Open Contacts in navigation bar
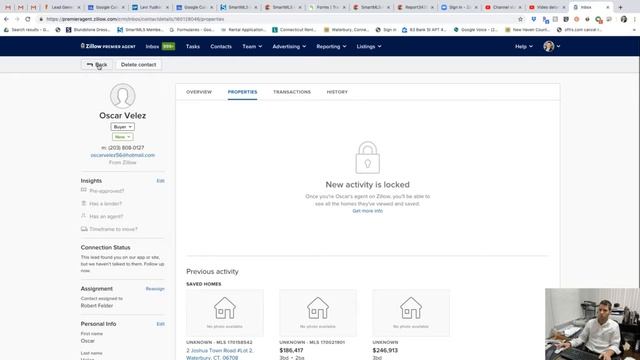This screenshot has width=640, height=360. 221,47
